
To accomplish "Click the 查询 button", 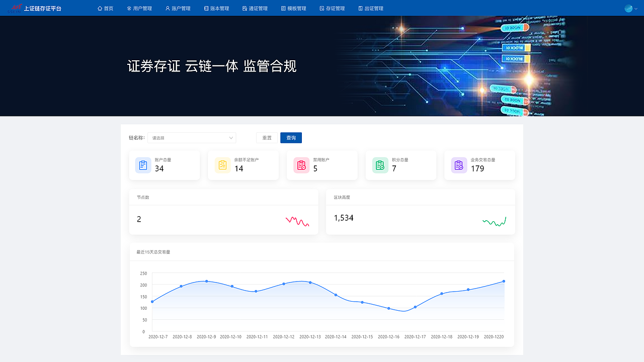I will [291, 138].
